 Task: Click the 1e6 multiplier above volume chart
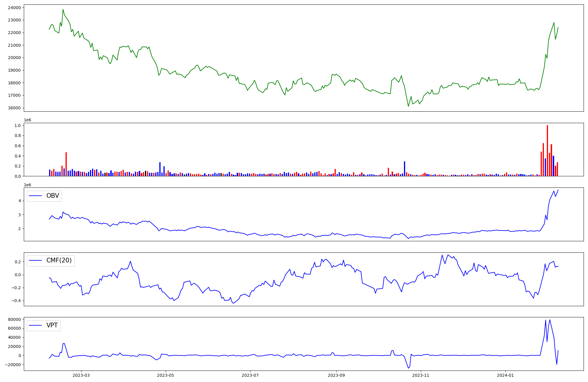(27, 120)
